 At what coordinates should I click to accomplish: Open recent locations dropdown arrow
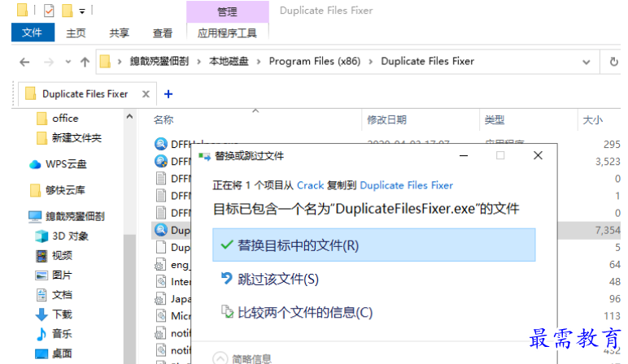pos(68,62)
